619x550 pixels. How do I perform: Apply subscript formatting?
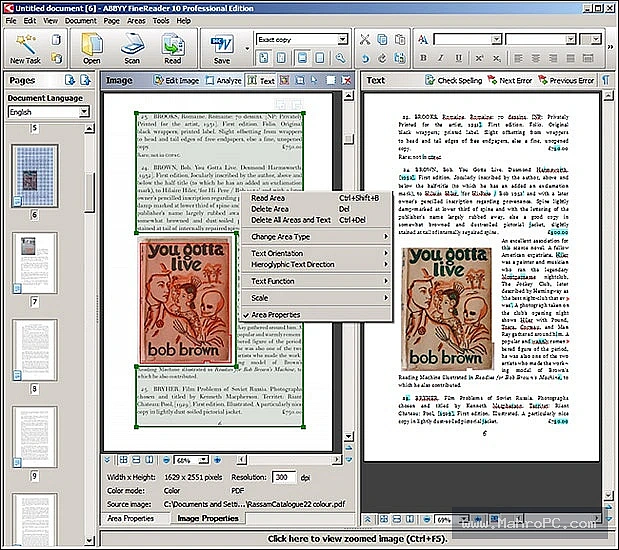497,58
